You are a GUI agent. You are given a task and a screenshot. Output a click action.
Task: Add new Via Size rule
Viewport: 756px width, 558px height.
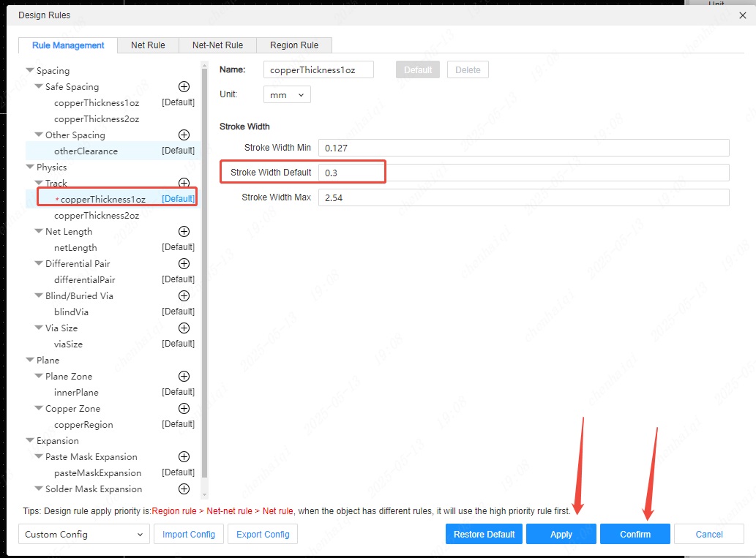coord(184,328)
